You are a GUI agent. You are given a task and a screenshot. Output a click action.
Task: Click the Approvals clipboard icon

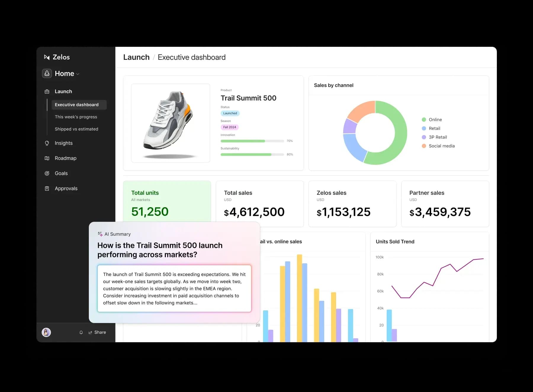(47, 188)
